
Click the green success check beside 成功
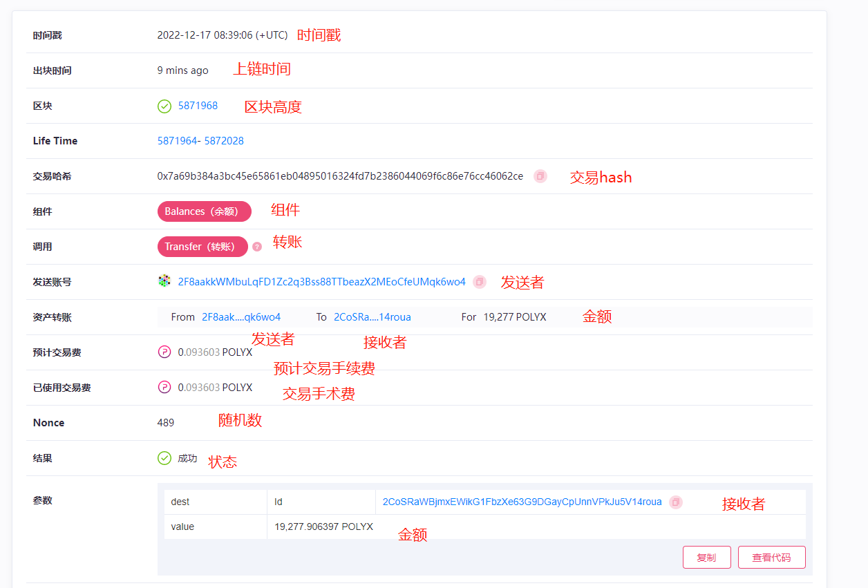pyautogui.click(x=164, y=457)
